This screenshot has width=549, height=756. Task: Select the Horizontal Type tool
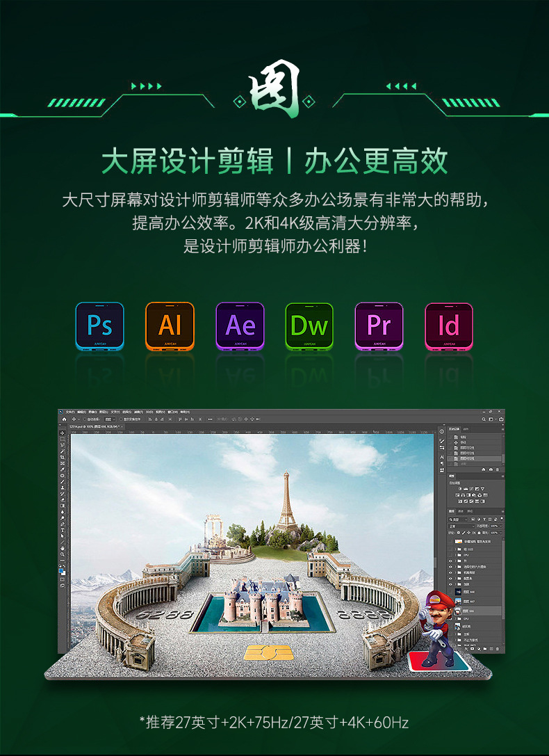(x=62, y=531)
